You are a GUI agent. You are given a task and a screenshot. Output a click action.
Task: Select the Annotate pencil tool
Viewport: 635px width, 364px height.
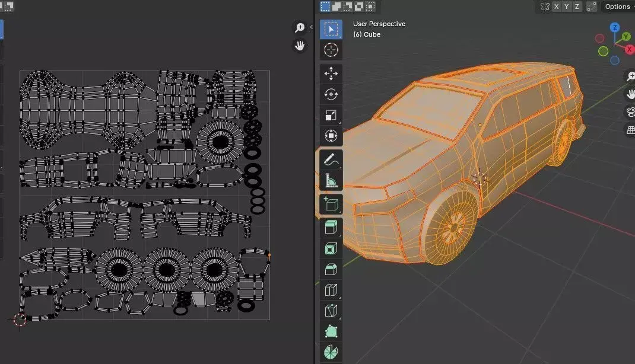(331, 159)
